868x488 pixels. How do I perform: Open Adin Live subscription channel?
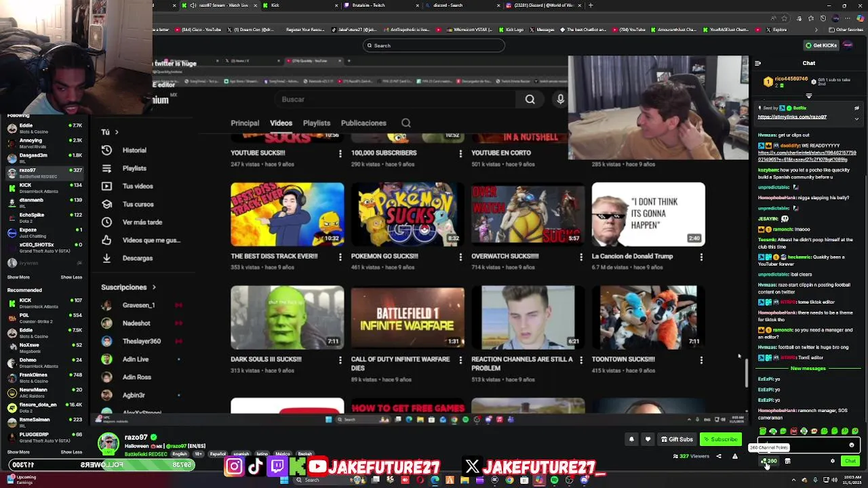[x=136, y=359]
